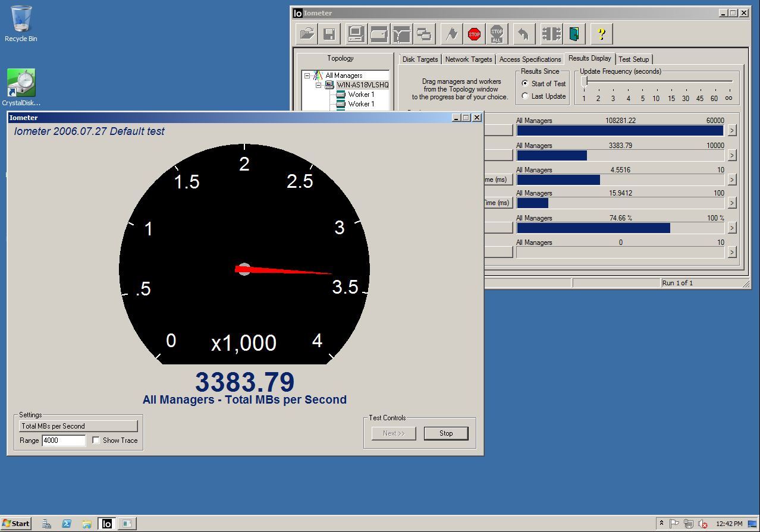Click the Update Frequency slider thumb

[x=584, y=83]
